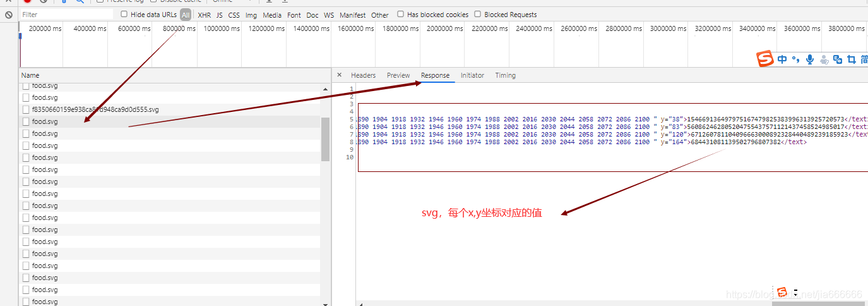Open the Headers tab
The height and width of the screenshot is (306, 868).
[363, 75]
